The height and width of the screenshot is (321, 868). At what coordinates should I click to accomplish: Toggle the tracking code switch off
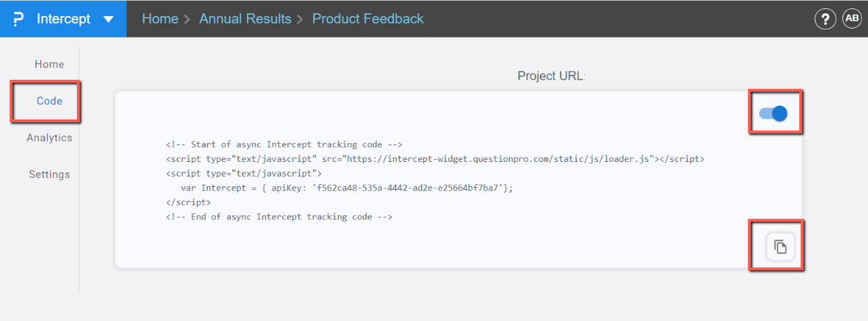774,113
